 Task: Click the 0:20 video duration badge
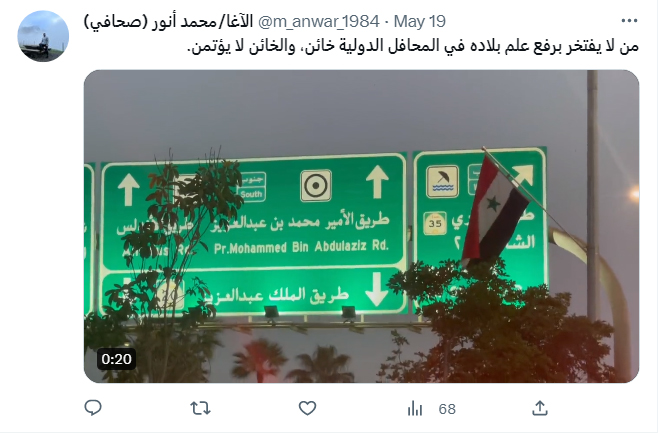coord(116,359)
